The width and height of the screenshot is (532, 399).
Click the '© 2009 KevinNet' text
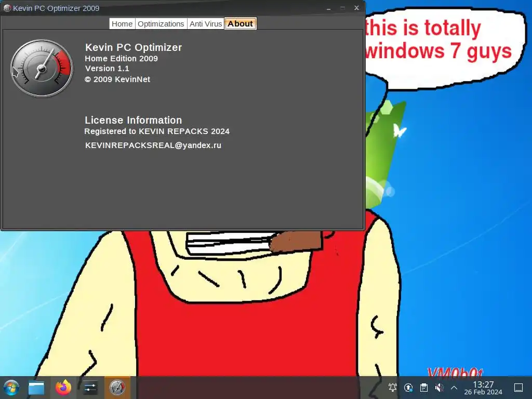pos(117,79)
